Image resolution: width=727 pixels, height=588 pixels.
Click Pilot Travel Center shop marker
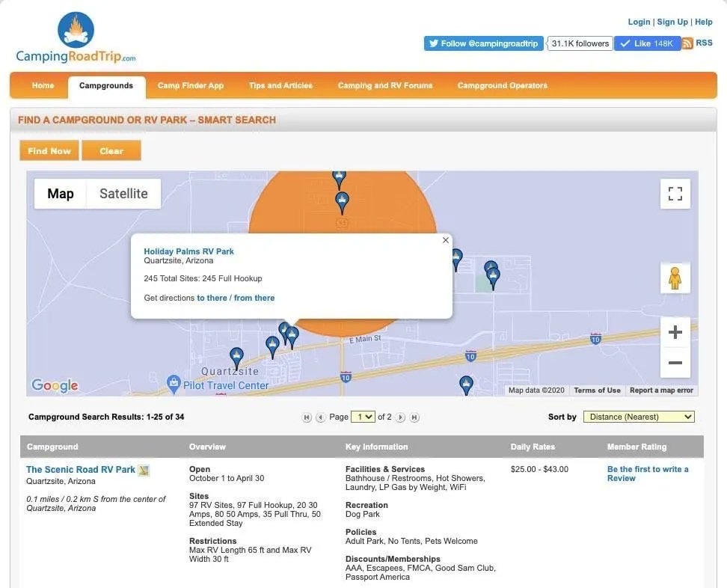(x=174, y=384)
